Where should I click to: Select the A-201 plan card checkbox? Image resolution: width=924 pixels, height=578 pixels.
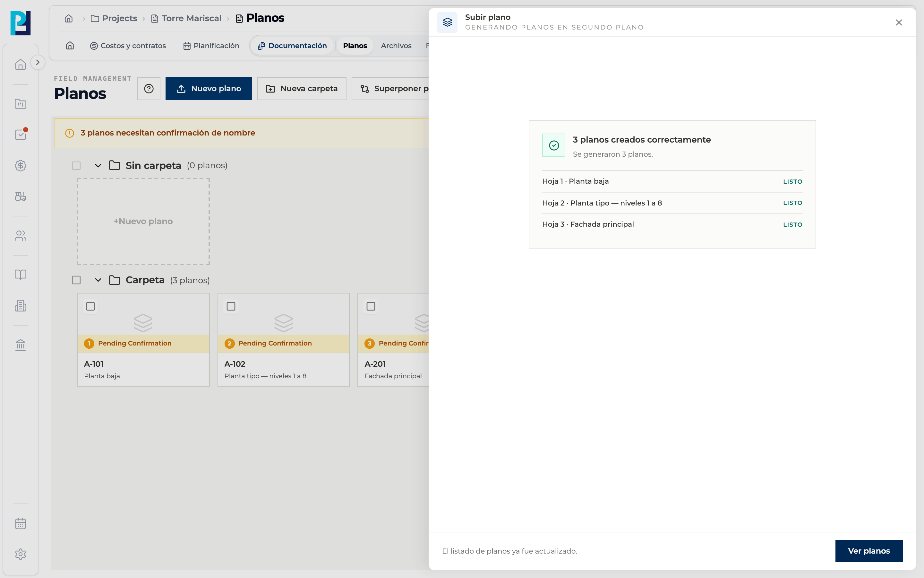coord(371,307)
